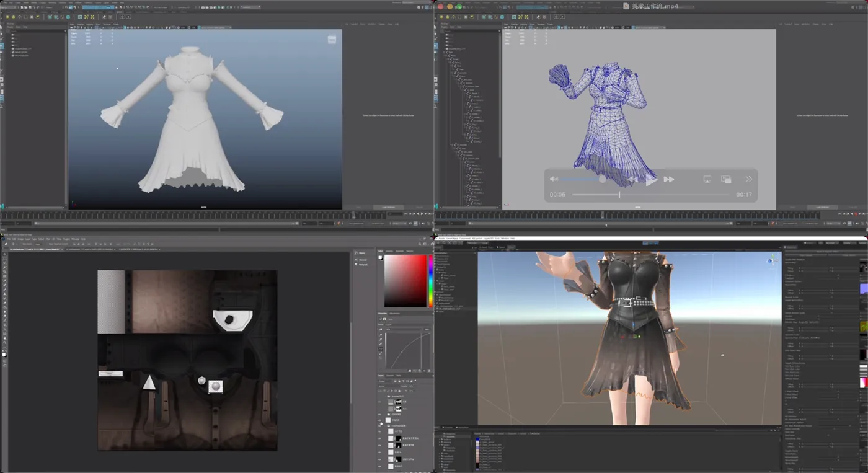The image size is (868, 473).
Task: Click view cube in grey-dress Maya viewport
Action: coord(332,40)
